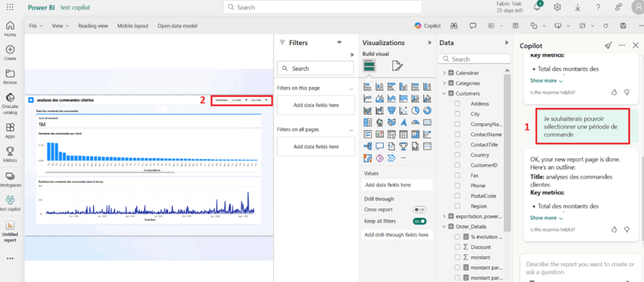Image resolution: width=644 pixels, height=282 pixels.
Task: Open the View menu
Action: pos(60,26)
